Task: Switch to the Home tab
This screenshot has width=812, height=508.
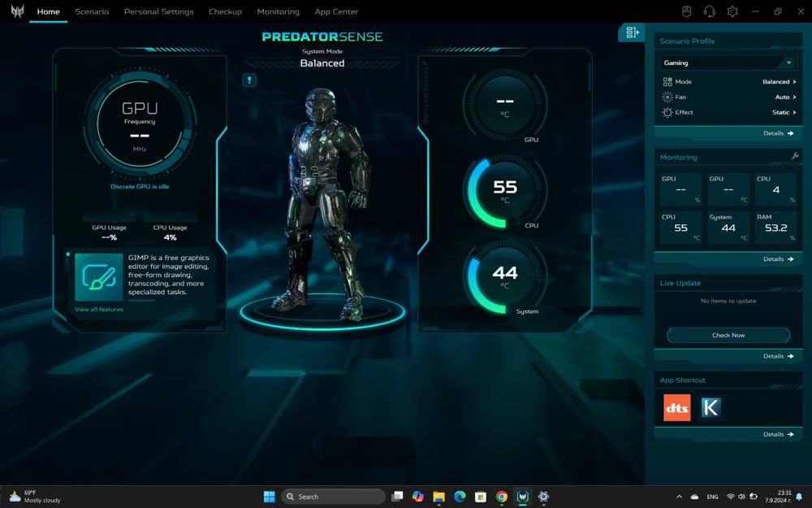Action: 48,11
